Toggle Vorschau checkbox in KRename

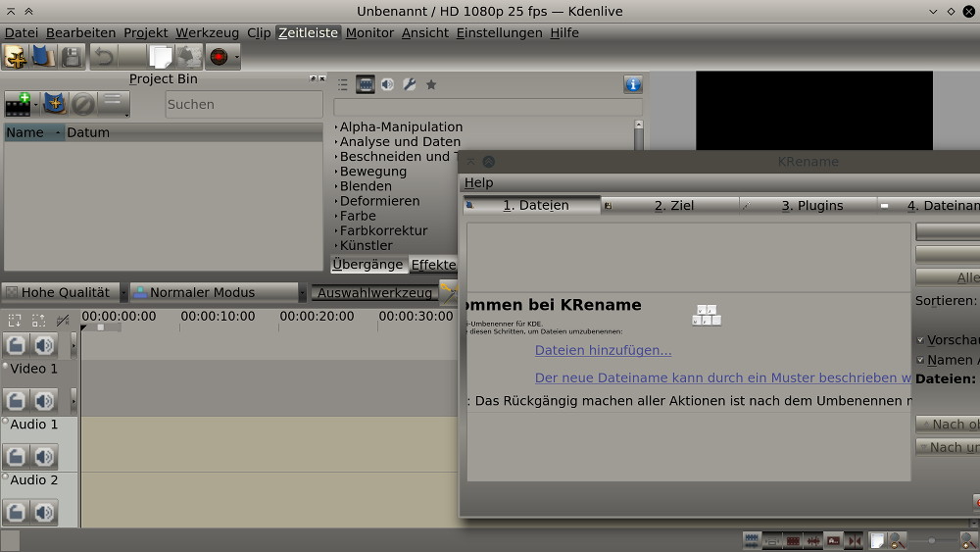[x=920, y=340]
